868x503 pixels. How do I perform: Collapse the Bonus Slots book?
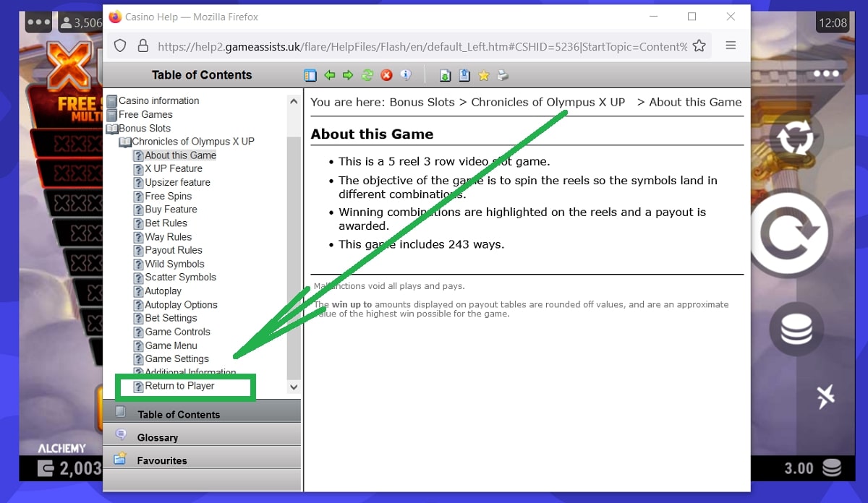tap(139, 128)
